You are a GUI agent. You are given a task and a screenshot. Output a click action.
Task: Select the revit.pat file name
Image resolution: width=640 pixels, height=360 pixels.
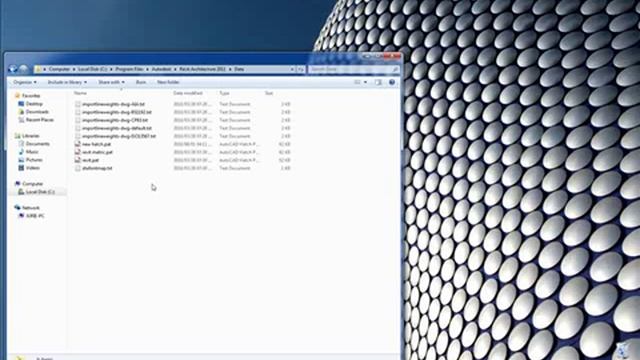coord(90,160)
